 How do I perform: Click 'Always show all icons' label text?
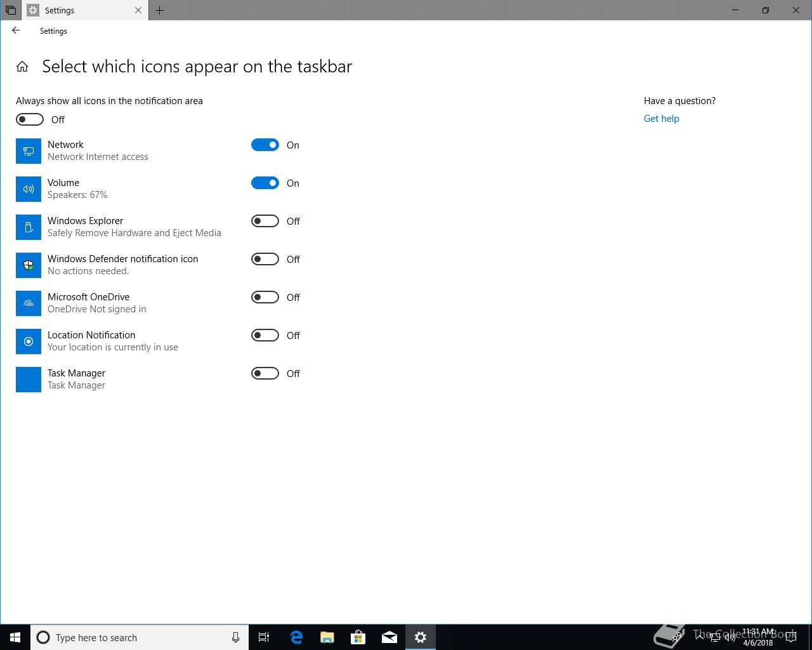[x=109, y=101]
